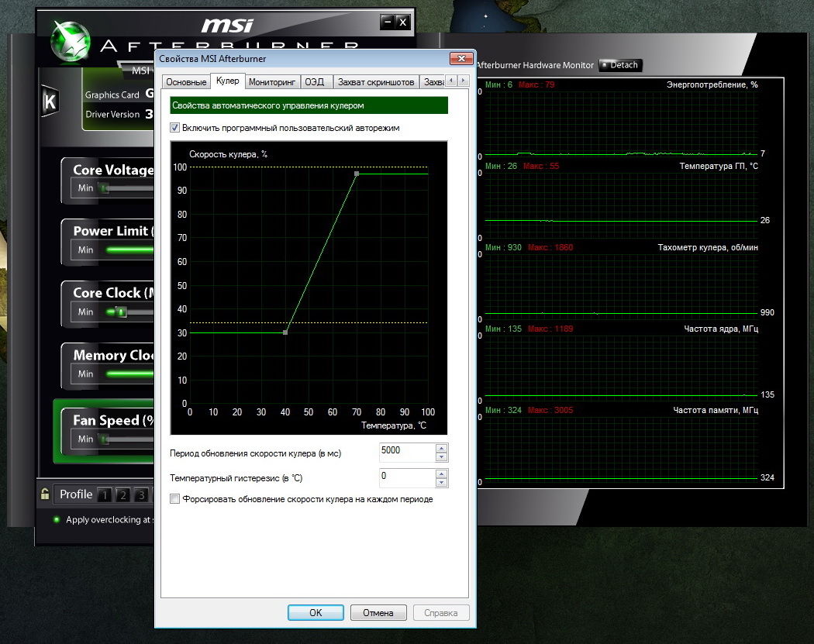Select Profile slot 2
The width and height of the screenshot is (814, 644).
point(122,494)
